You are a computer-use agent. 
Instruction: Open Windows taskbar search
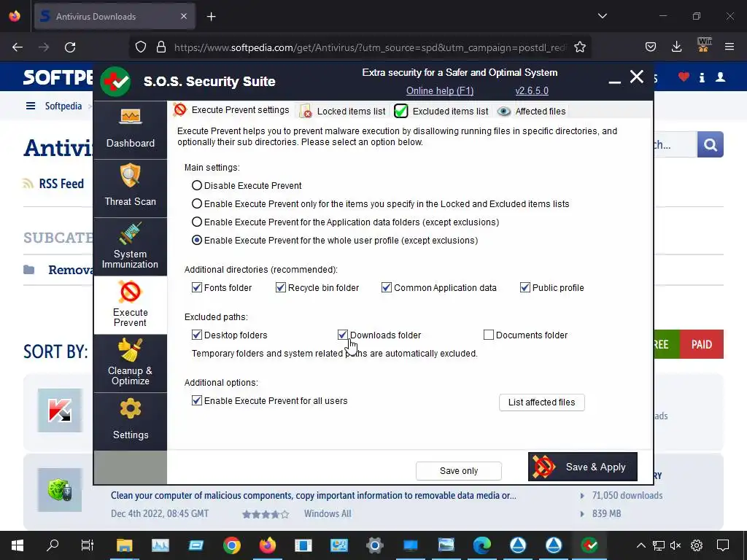pyautogui.click(x=53, y=545)
